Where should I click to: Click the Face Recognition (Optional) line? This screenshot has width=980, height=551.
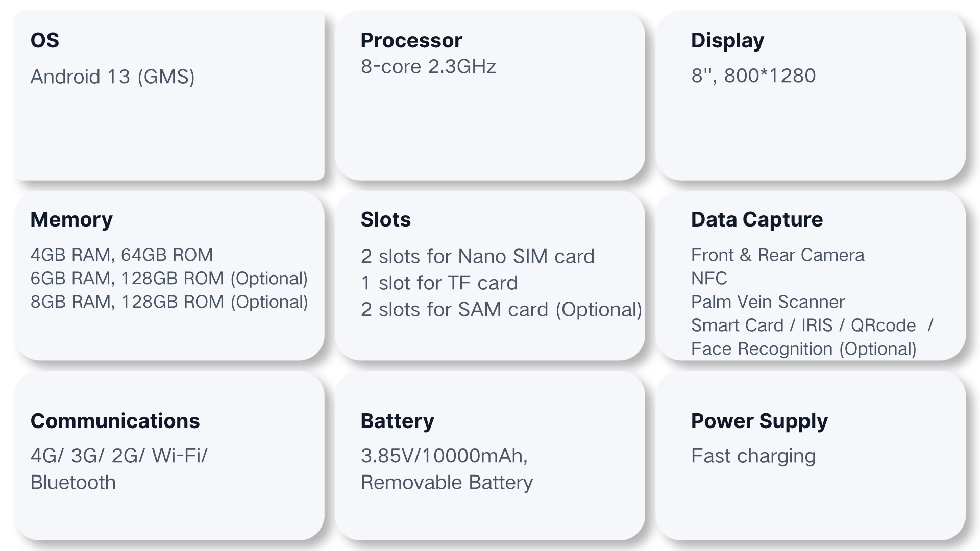click(x=803, y=348)
